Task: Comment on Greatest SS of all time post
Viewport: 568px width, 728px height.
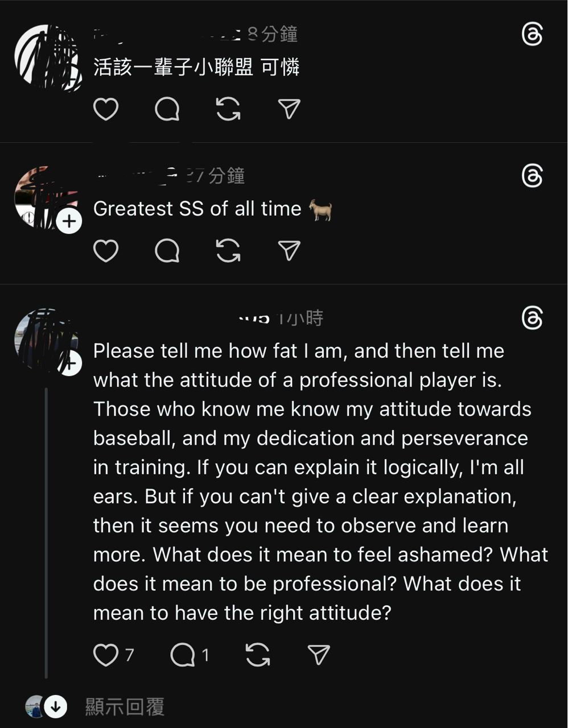Action: point(167,251)
